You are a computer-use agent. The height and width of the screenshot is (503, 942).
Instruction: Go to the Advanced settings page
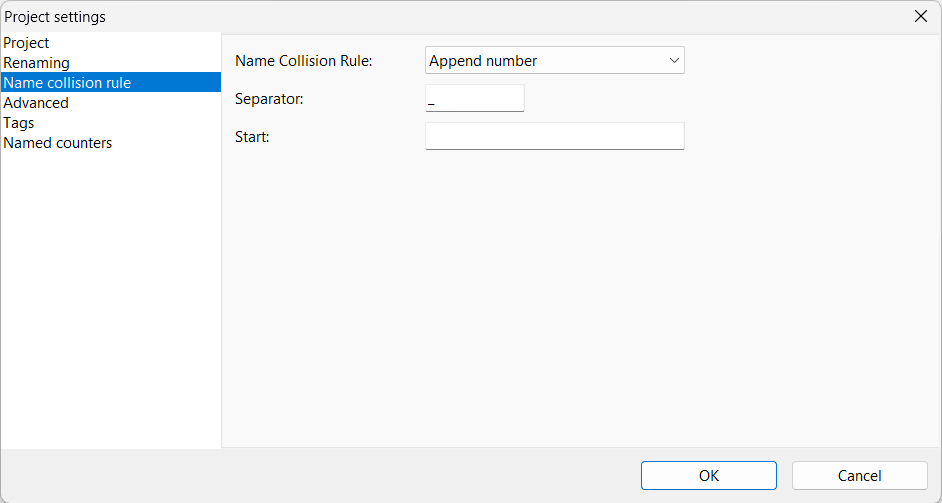point(111,103)
